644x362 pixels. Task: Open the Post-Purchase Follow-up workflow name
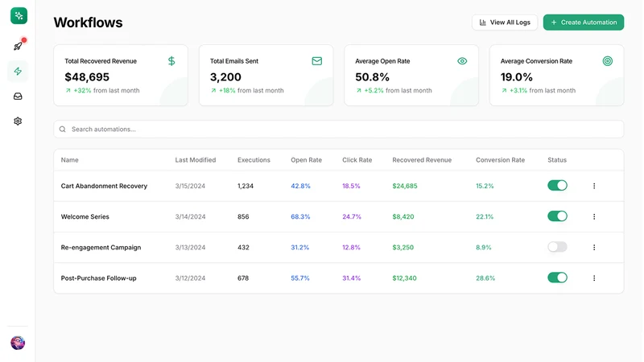[98, 278]
